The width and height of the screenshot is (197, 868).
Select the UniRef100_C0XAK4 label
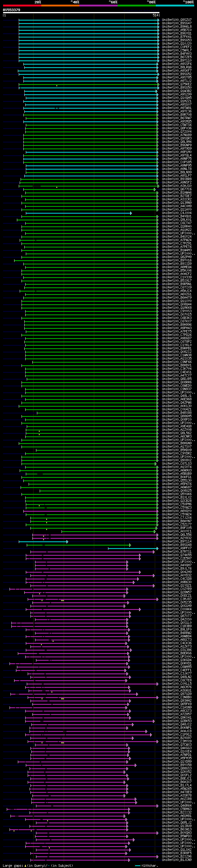[176, 609]
